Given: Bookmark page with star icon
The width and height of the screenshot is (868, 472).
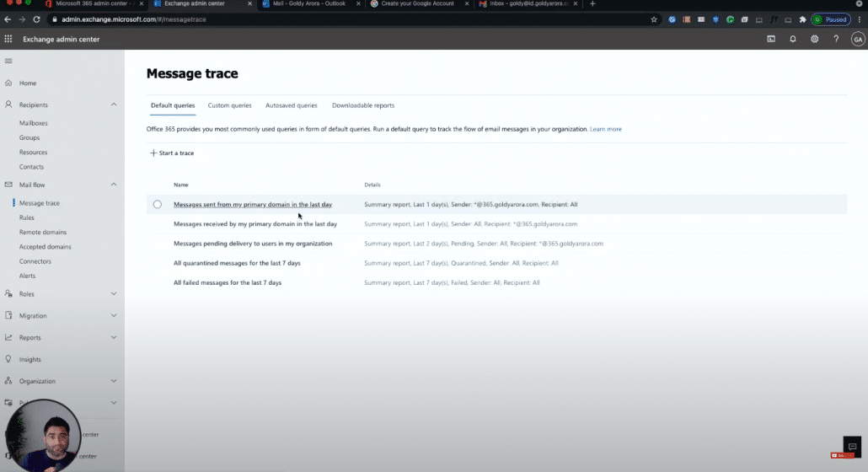Looking at the screenshot, I should [654, 19].
